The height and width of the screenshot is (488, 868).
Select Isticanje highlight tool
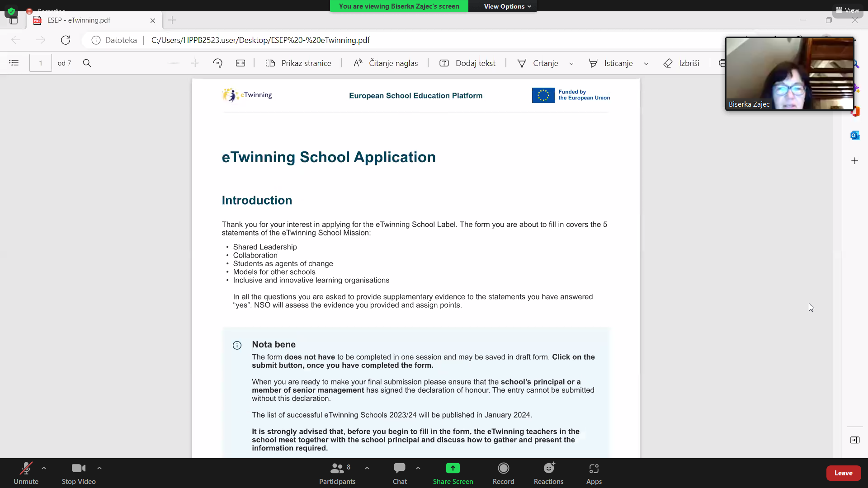[611, 63]
